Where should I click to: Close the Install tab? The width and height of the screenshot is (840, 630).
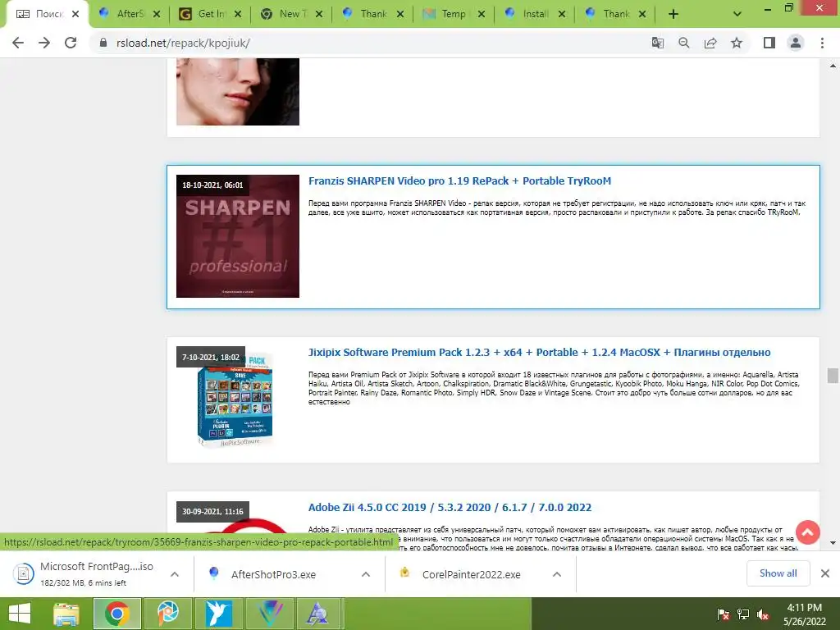(x=561, y=15)
